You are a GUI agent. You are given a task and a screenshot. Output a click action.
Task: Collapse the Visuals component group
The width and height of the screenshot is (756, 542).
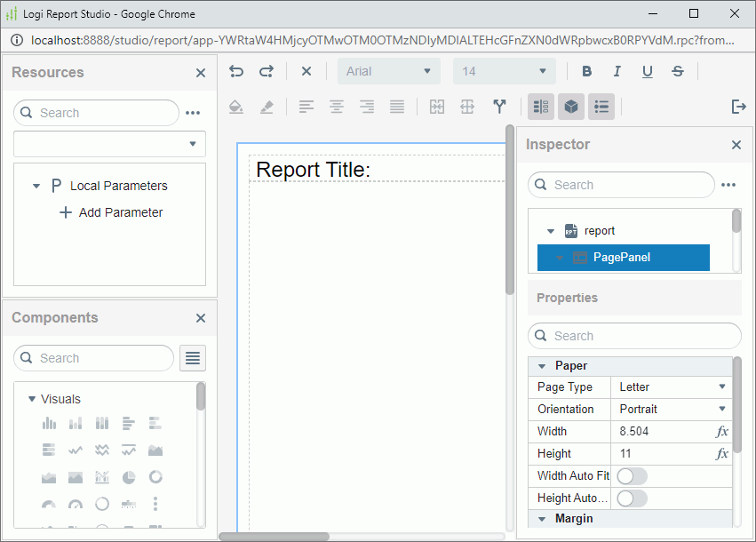pyautogui.click(x=32, y=399)
